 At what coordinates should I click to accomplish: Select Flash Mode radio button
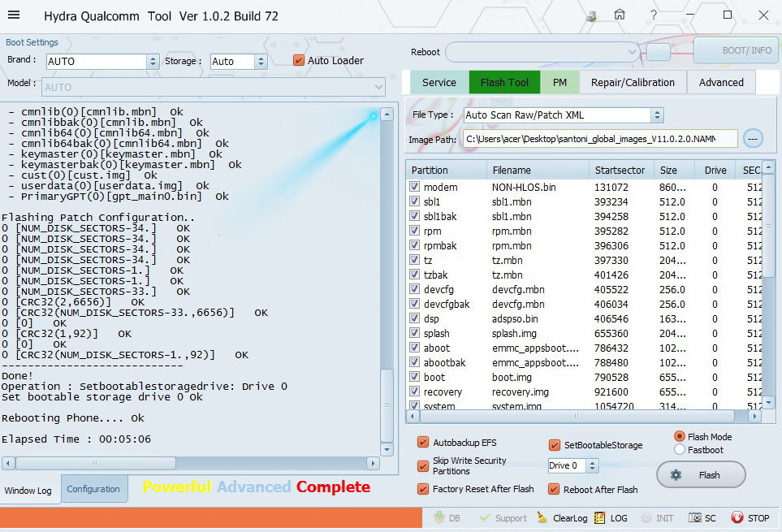679,436
